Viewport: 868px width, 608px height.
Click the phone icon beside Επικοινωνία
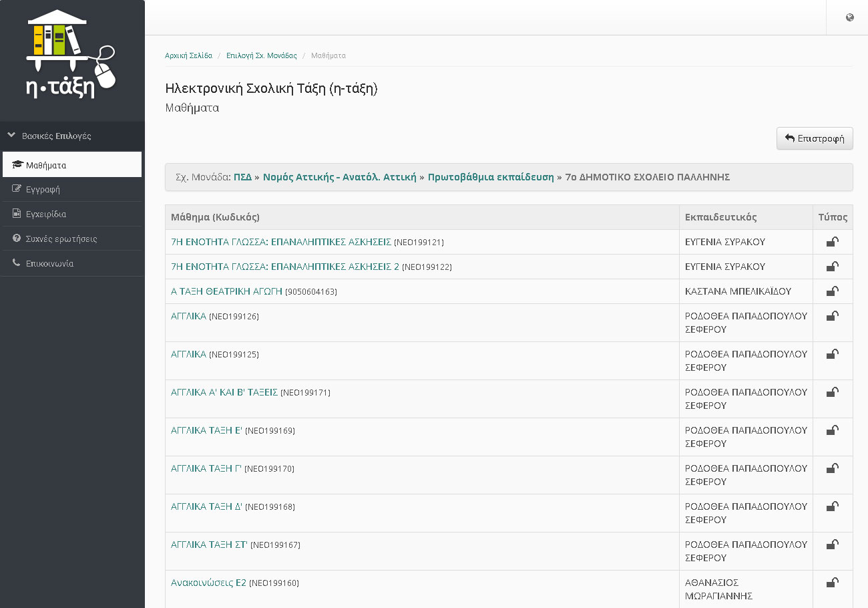[17, 263]
